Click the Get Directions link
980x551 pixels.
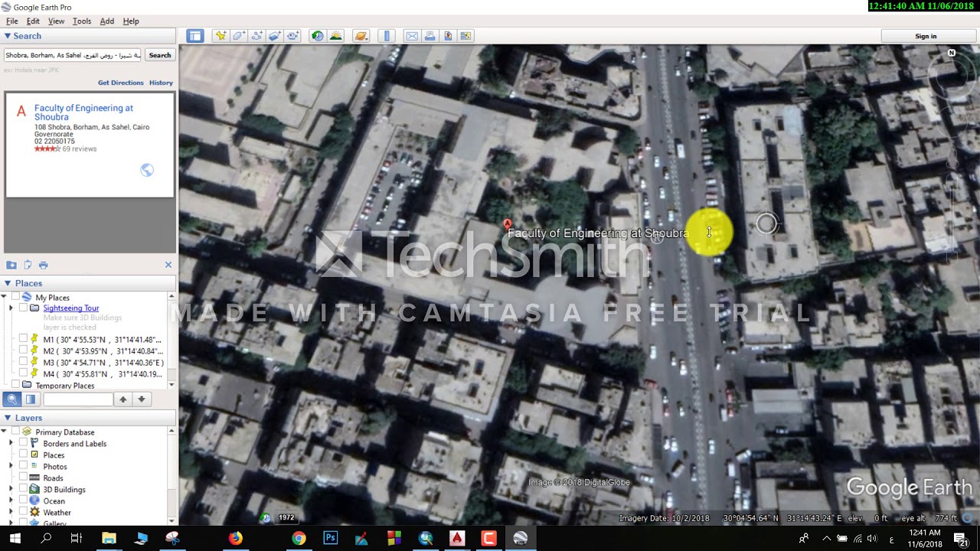click(121, 83)
